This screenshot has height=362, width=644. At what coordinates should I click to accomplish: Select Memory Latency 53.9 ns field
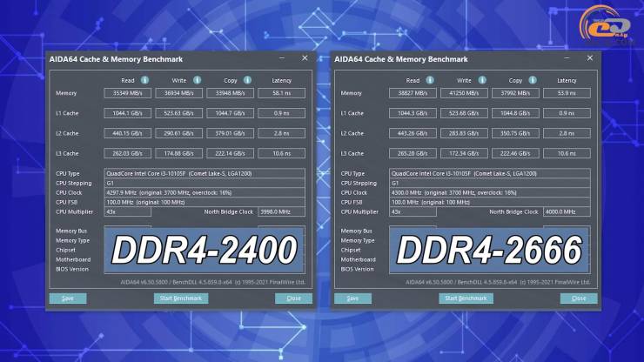coord(567,93)
